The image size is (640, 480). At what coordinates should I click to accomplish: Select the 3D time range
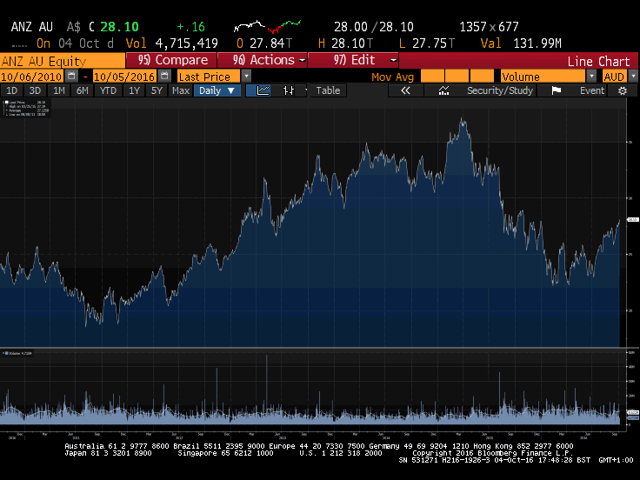35,91
